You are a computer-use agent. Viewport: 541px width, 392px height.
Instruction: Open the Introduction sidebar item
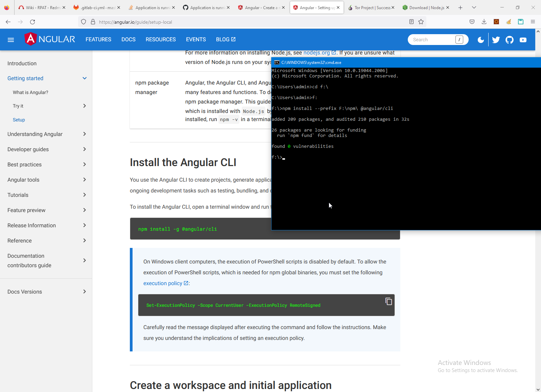click(x=22, y=63)
